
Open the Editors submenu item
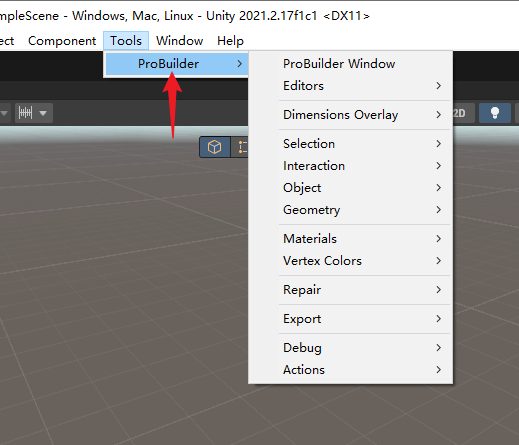pyautogui.click(x=350, y=86)
